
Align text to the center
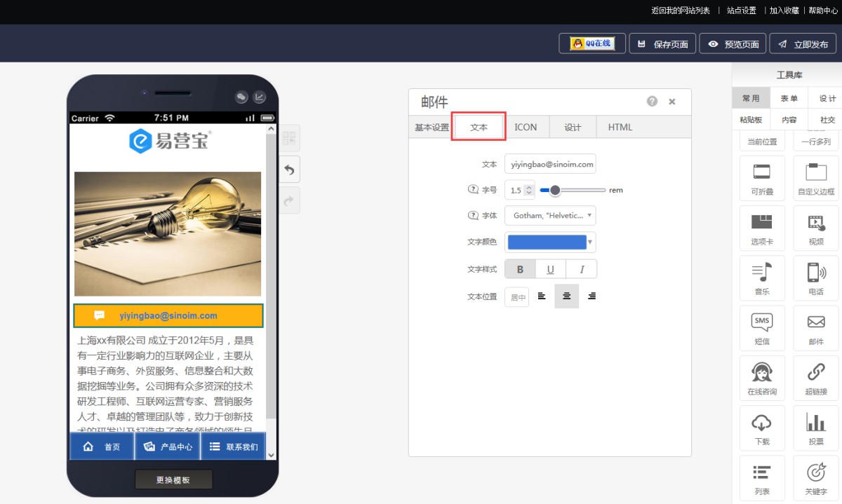[x=566, y=297]
